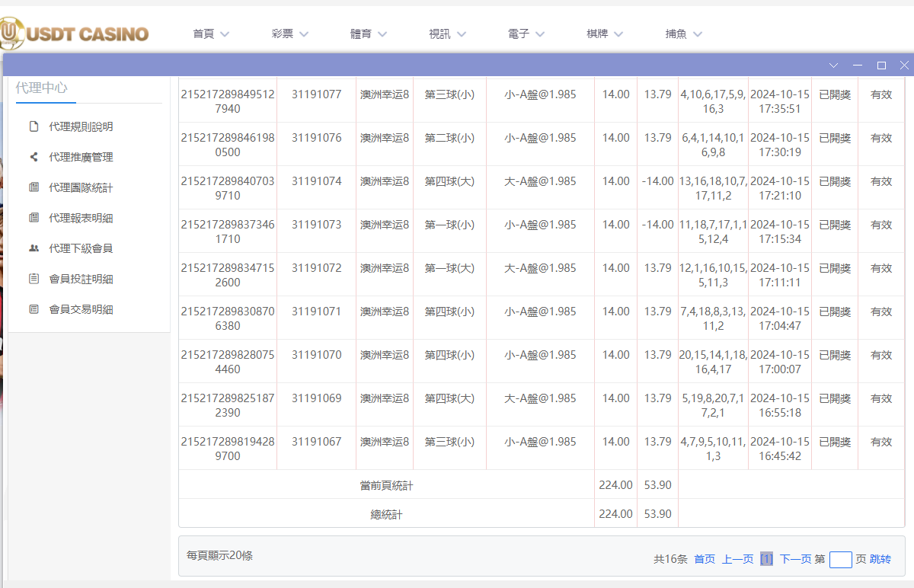The width and height of the screenshot is (914, 588).
Task: Expand the 彩票 navigation dropdown
Action: [x=304, y=34]
